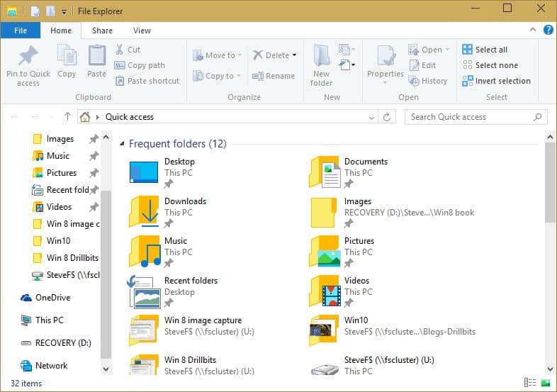Open Network in navigation pane
This screenshot has width=557, height=392.
pos(44,365)
